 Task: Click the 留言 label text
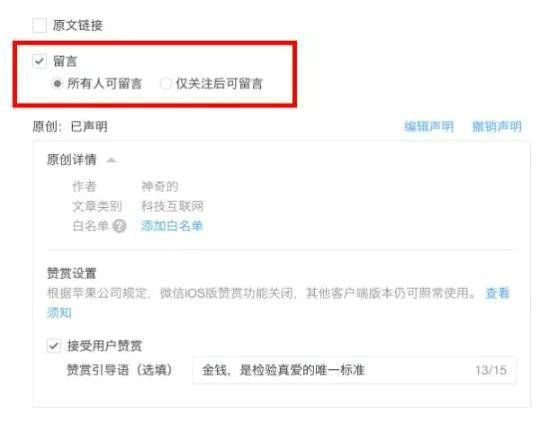coord(65,61)
